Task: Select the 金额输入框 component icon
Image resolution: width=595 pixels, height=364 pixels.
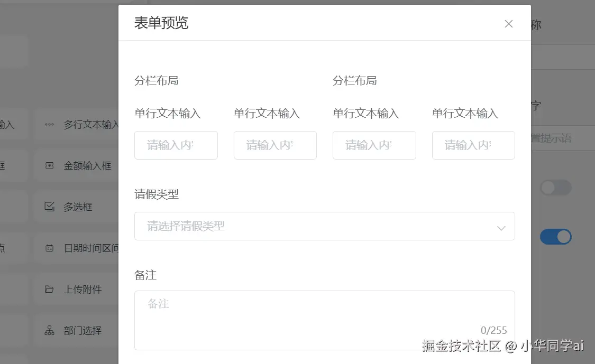Action: pyautogui.click(x=49, y=166)
